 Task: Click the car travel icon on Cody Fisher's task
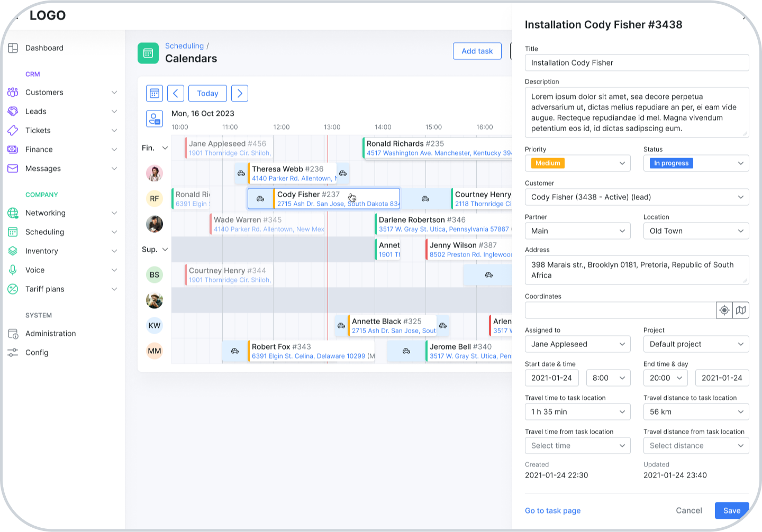tap(260, 199)
